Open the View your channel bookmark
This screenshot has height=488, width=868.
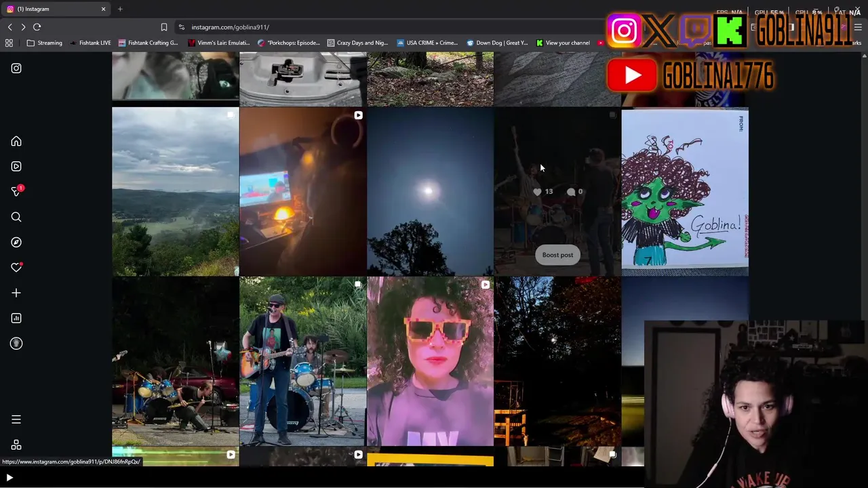(x=563, y=43)
